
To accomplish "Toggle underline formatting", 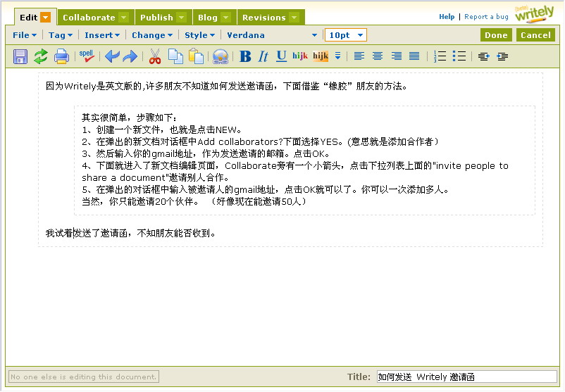I will coord(281,56).
